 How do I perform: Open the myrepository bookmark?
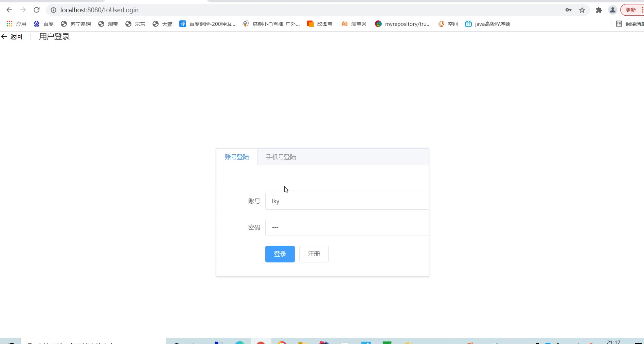coord(403,24)
